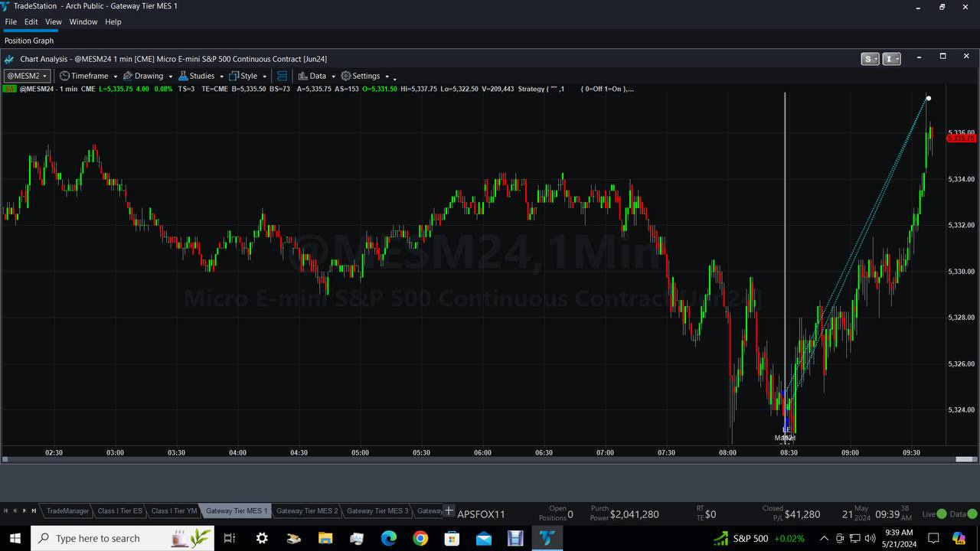Open the Timeframe menu
Screen dimensions: 980x551
tap(84, 76)
